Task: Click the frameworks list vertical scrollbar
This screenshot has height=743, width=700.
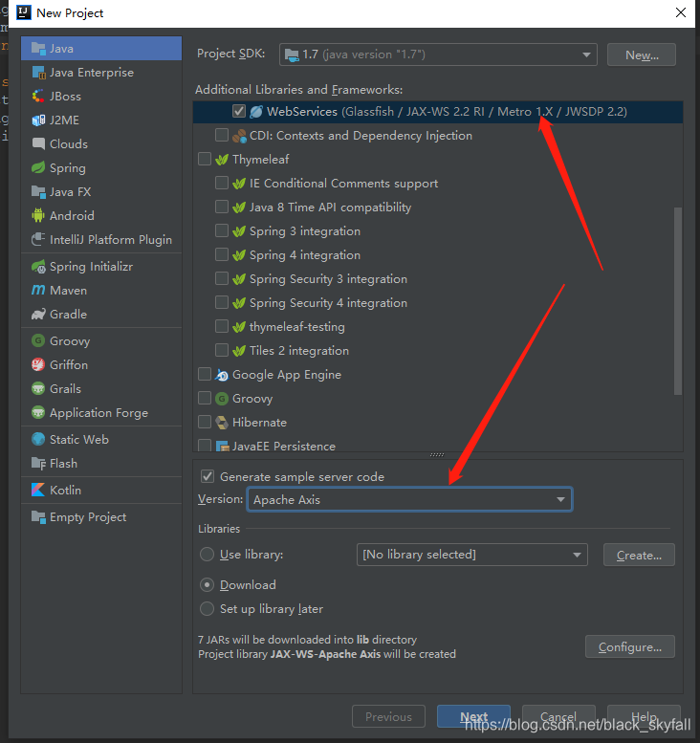Action: [x=678, y=301]
